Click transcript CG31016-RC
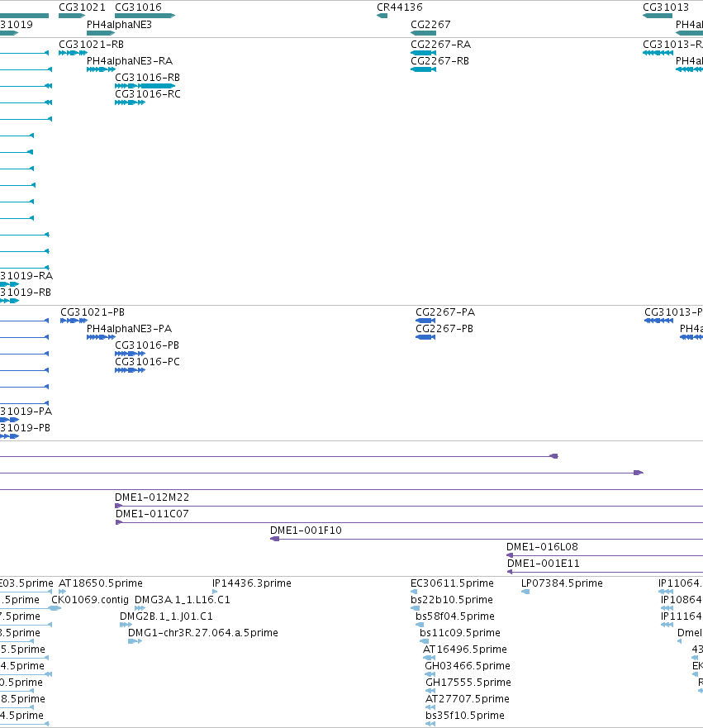The width and height of the screenshot is (703, 728). (148, 94)
